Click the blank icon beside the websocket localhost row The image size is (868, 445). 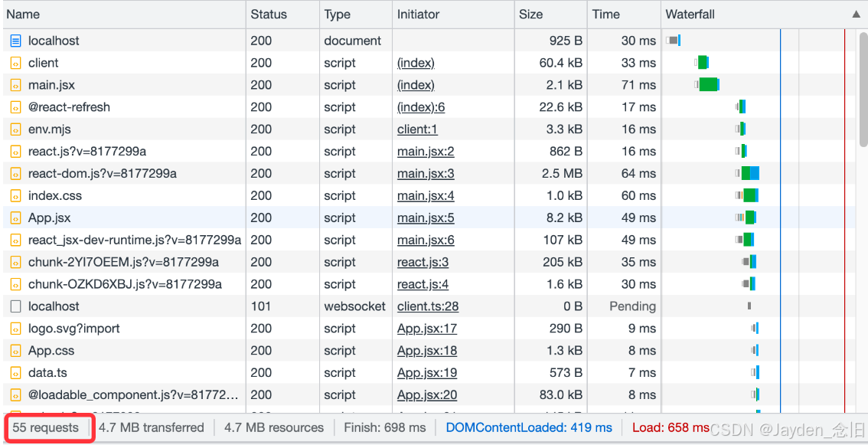(x=16, y=306)
